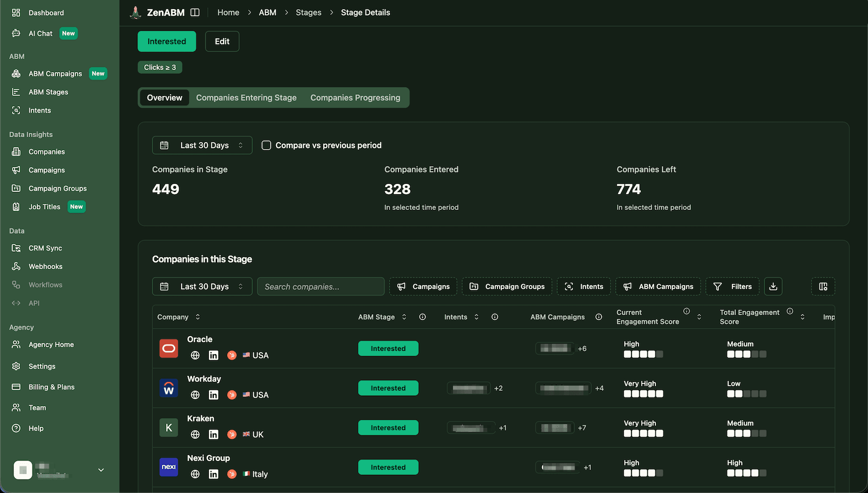This screenshot has width=868, height=493.
Task: Open the Dashboard from the sidebar
Action: [46, 12]
